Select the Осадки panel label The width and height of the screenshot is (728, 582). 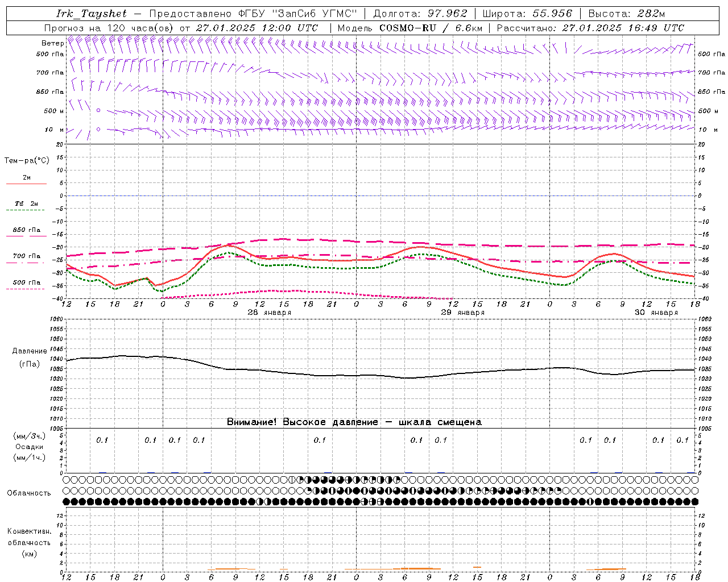point(30,447)
